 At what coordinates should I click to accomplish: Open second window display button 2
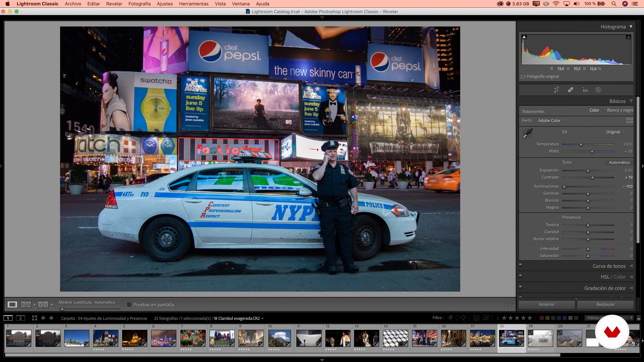point(20,318)
